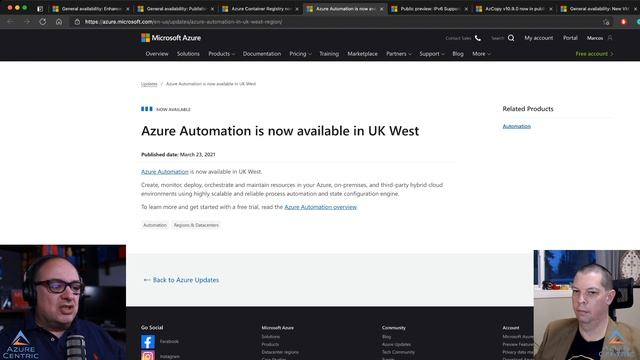640x360 pixels.
Task: Click the Free account link
Action: pos(594,54)
